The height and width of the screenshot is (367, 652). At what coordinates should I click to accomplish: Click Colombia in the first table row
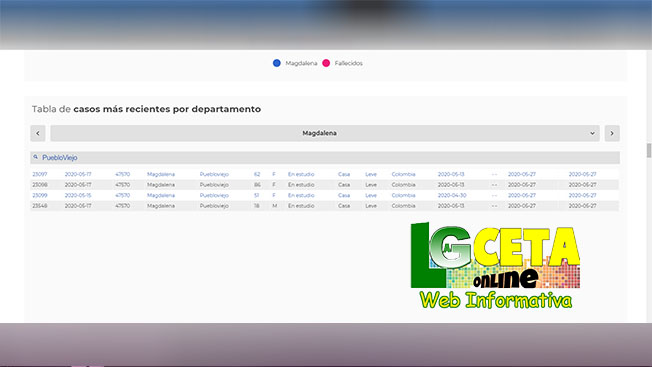tap(403, 174)
